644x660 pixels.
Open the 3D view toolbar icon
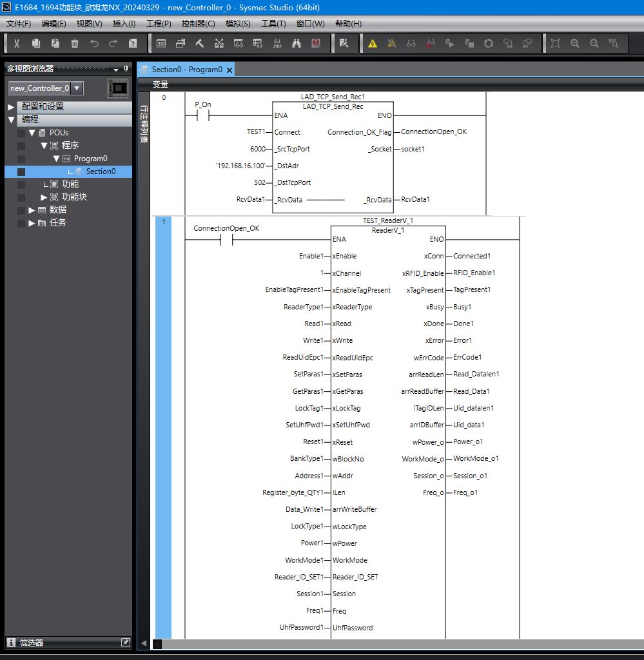click(x=161, y=43)
